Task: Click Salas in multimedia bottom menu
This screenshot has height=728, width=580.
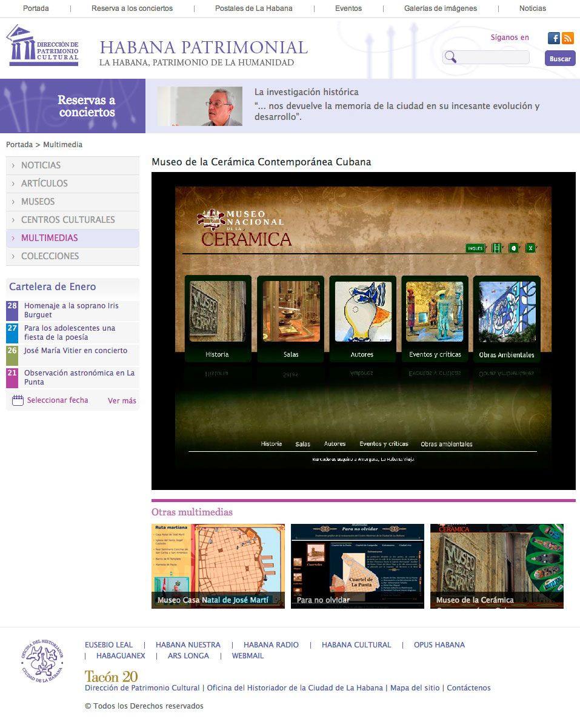Action: click(x=303, y=444)
